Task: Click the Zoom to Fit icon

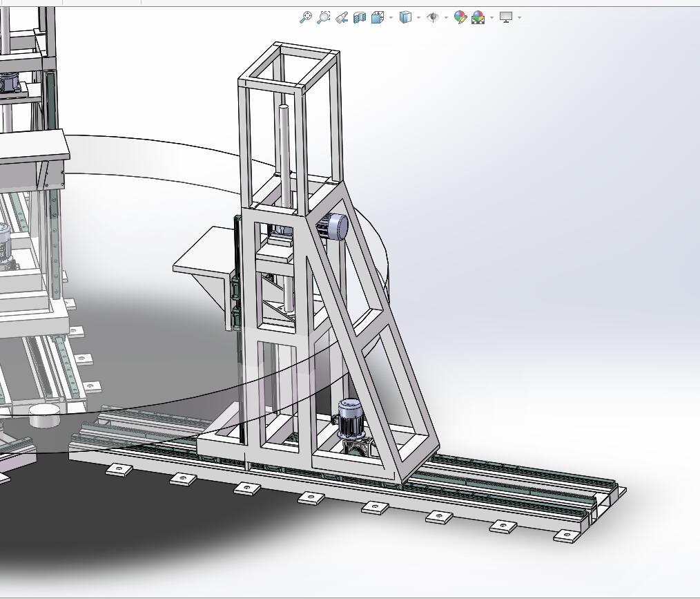Action: 305,17
